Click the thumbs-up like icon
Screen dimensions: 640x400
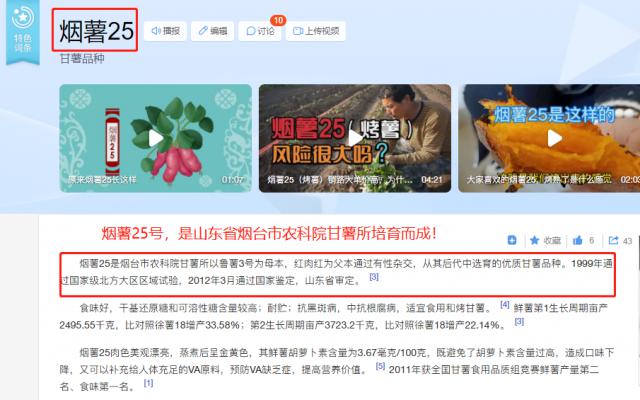pyautogui.click(x=578, y=240)
